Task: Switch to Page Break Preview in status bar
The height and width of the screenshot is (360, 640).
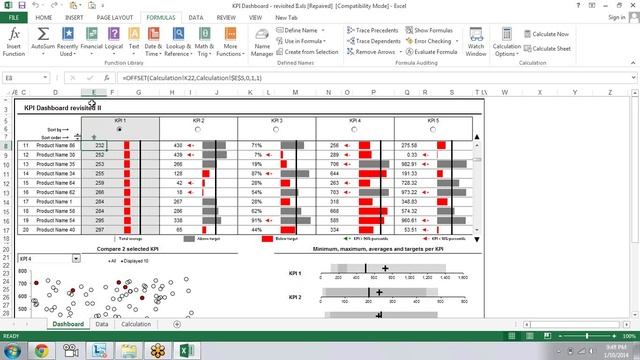Action: [547, 336]
